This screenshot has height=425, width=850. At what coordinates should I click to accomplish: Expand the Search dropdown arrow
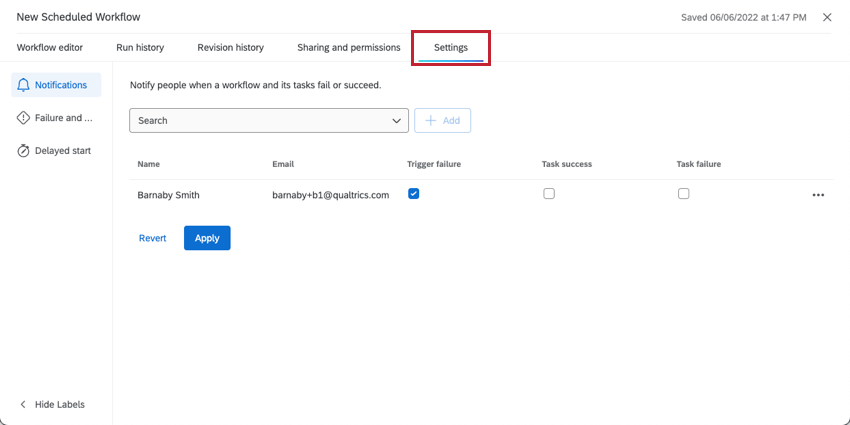[398, 120]
